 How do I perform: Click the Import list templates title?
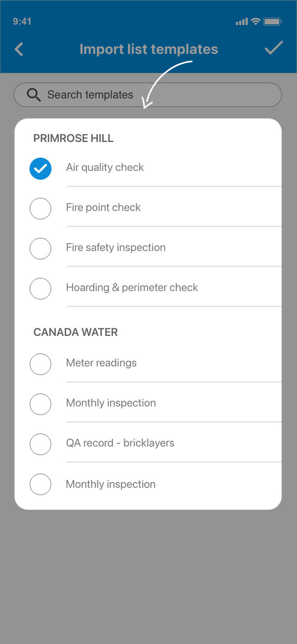point(148,49)
